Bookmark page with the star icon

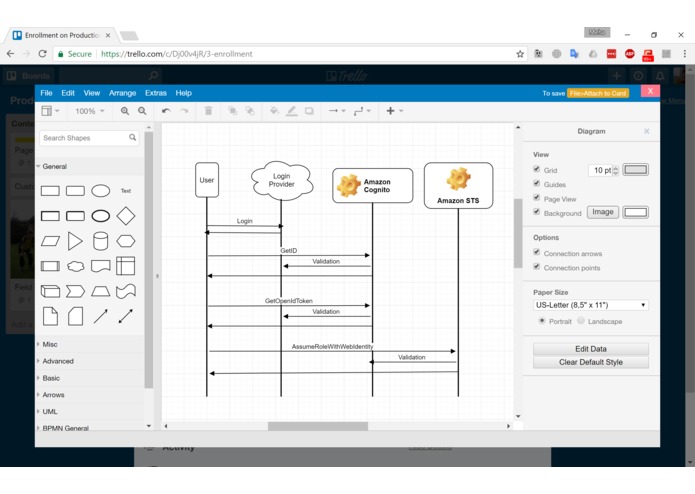(520, 54)
